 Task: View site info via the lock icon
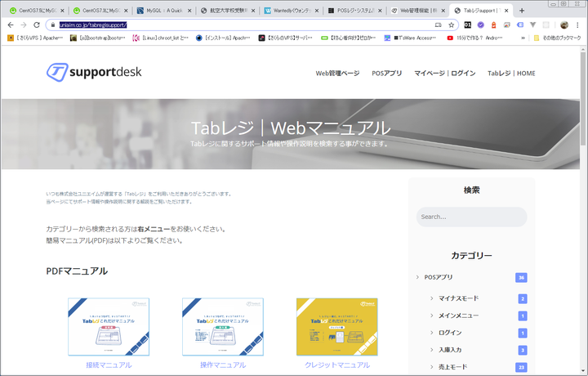pyautogui.click(x=53, y=25)
